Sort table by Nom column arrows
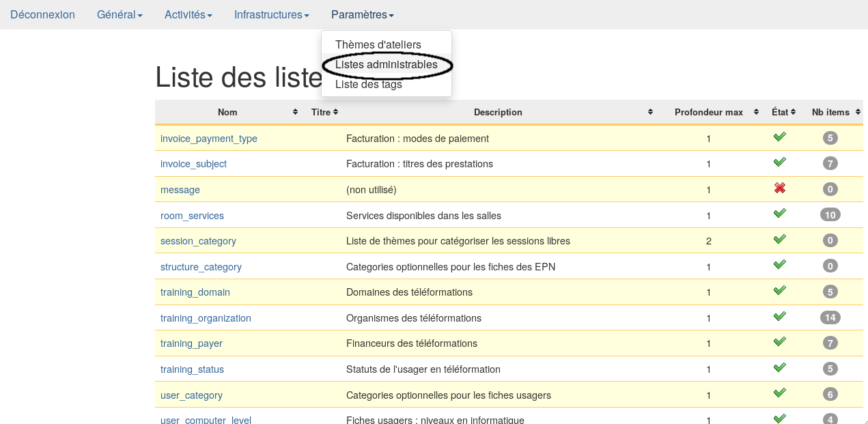Image resolution: width=868 pixels, height=424 pixels. [x=295, y=112]
